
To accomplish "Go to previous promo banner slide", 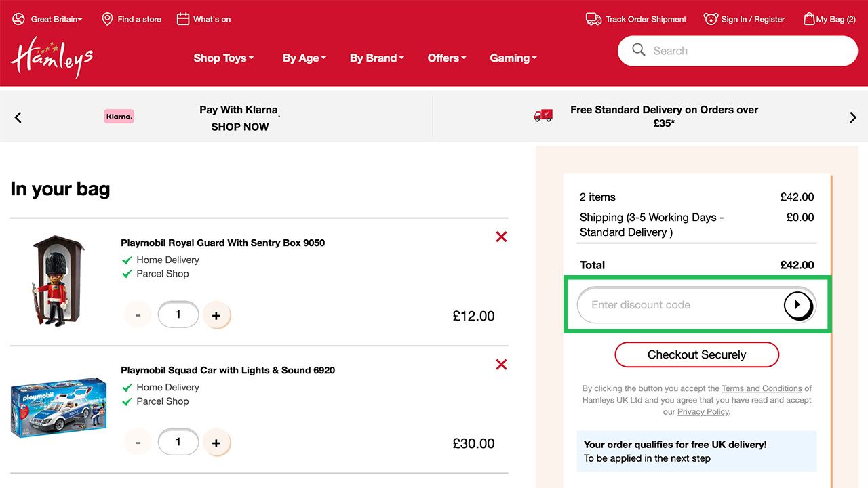I will [x=18, y=117].
